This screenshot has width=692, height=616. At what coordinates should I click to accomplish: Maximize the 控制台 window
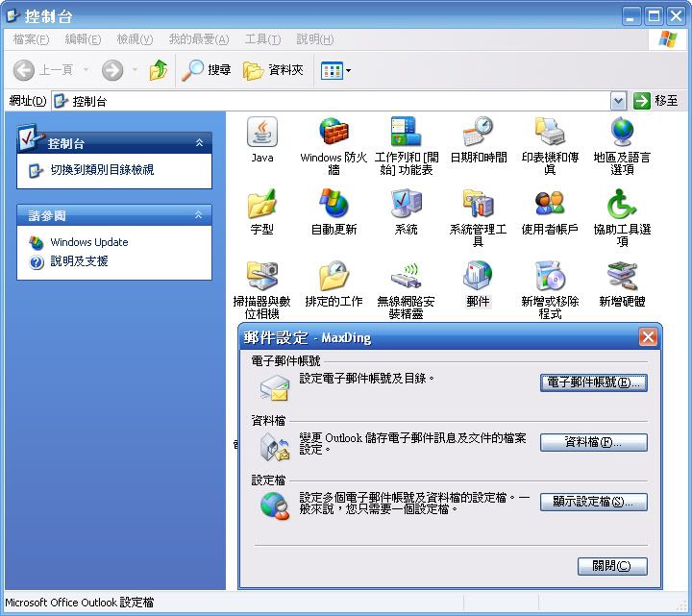[x=655, y=16]
